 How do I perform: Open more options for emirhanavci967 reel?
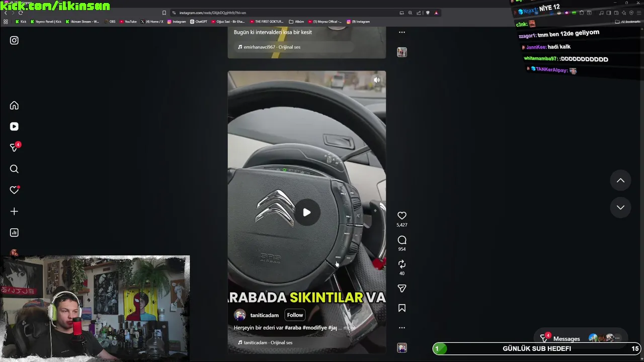[401, 32]
